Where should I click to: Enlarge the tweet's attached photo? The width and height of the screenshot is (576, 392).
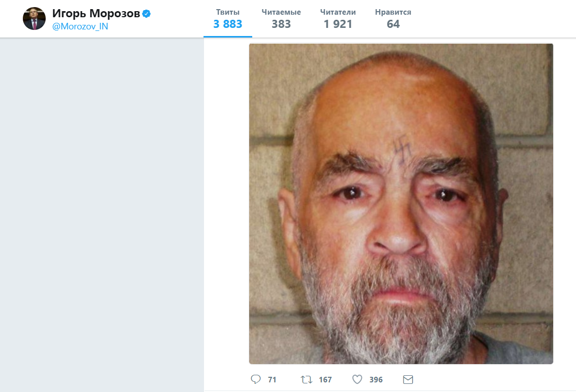click(401, 204)
